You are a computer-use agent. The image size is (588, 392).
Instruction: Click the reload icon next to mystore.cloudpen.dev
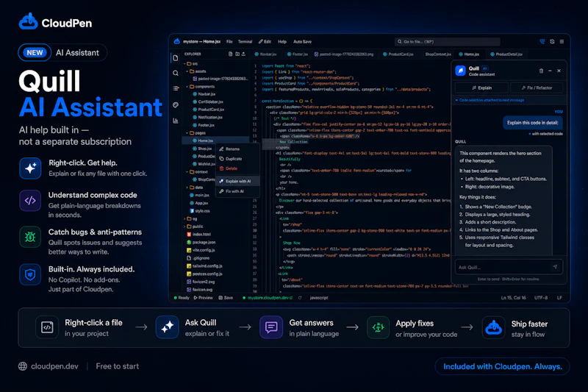[300, 297]
